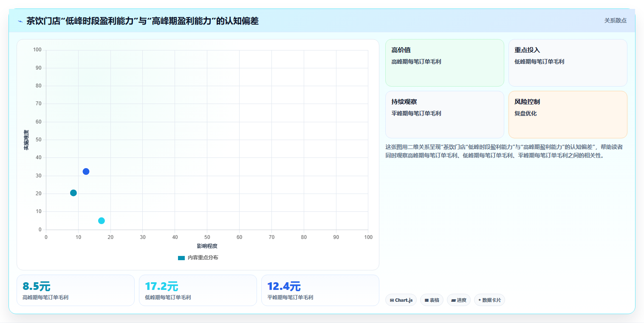Select the teal scatter point

click(x=73, y=193)
